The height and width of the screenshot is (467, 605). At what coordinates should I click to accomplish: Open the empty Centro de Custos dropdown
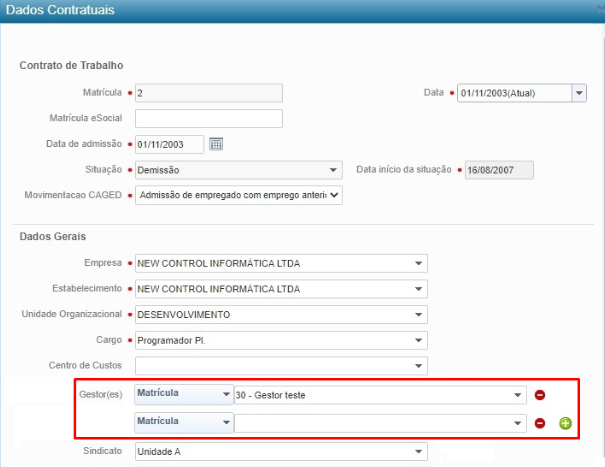point(418,366)
